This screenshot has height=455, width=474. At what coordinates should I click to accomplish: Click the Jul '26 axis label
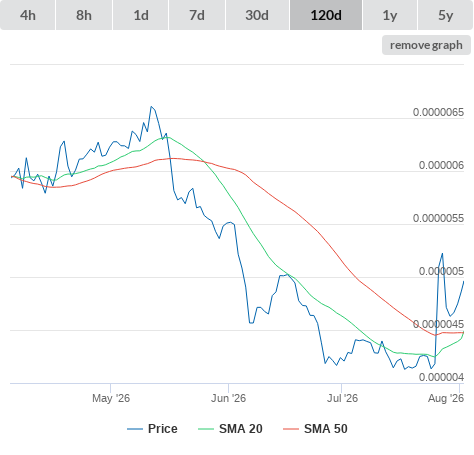tap(342, 398)
